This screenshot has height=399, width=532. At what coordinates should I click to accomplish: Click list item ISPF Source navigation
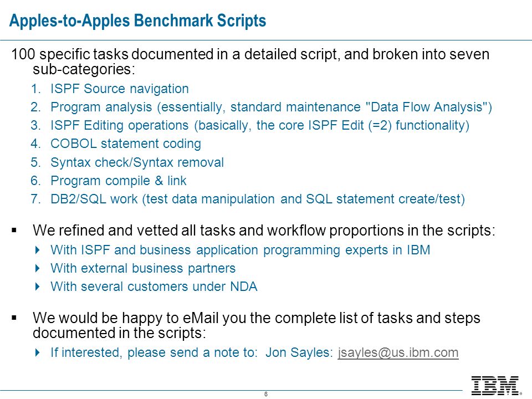click(120, 89)
